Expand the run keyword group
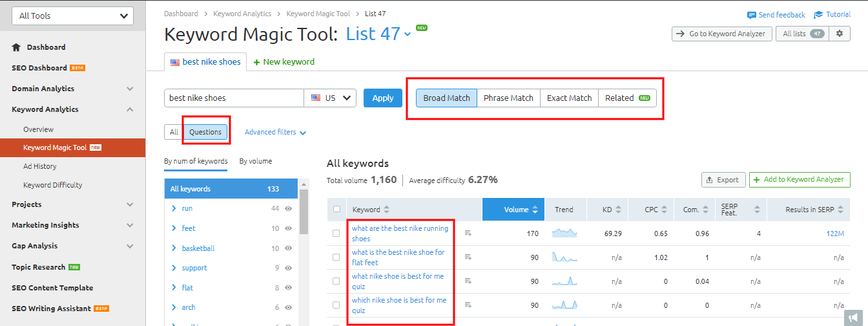Viewport: 868px width, 326px height. (174, 208)
